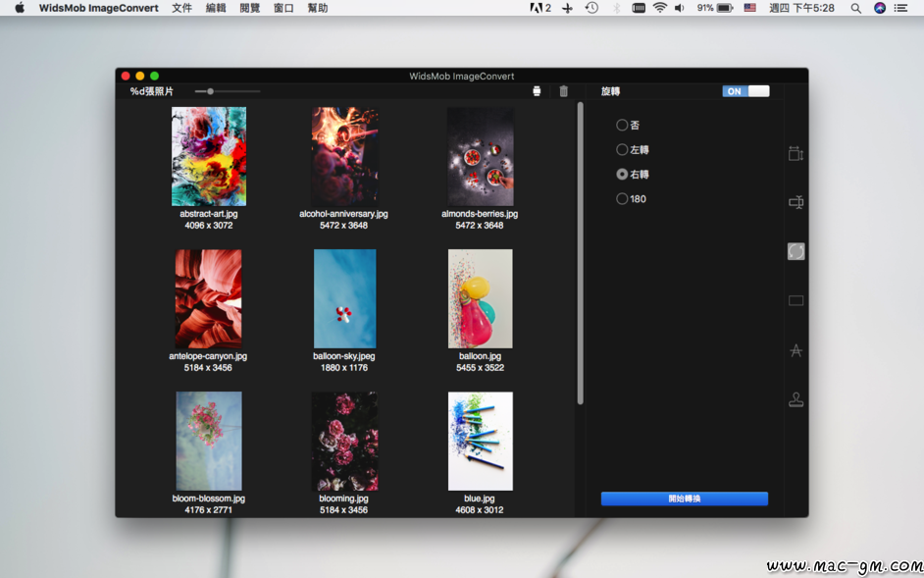Select the rotate tool icon
The image size is (924, 578).
click(x=796, y=251)
